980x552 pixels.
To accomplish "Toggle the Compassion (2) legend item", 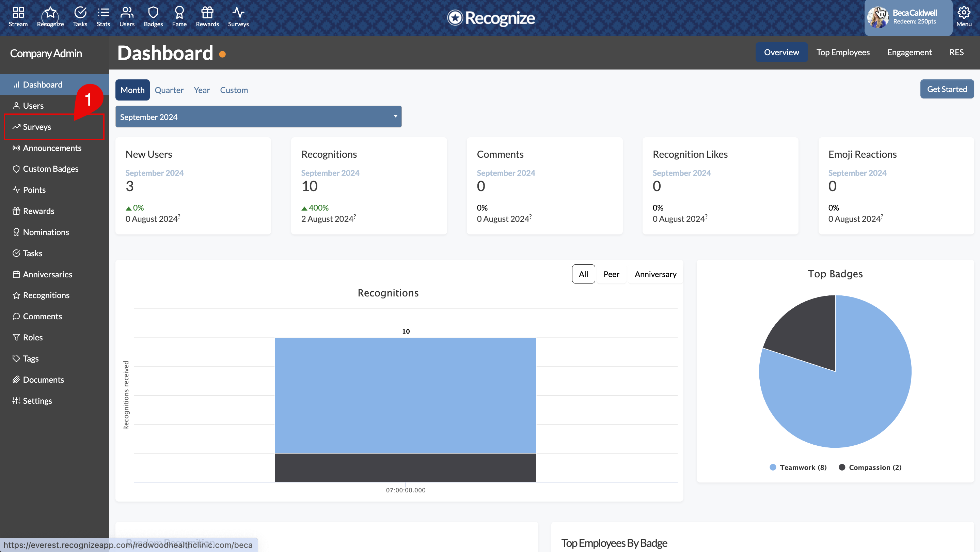I will tap(870, 467).
